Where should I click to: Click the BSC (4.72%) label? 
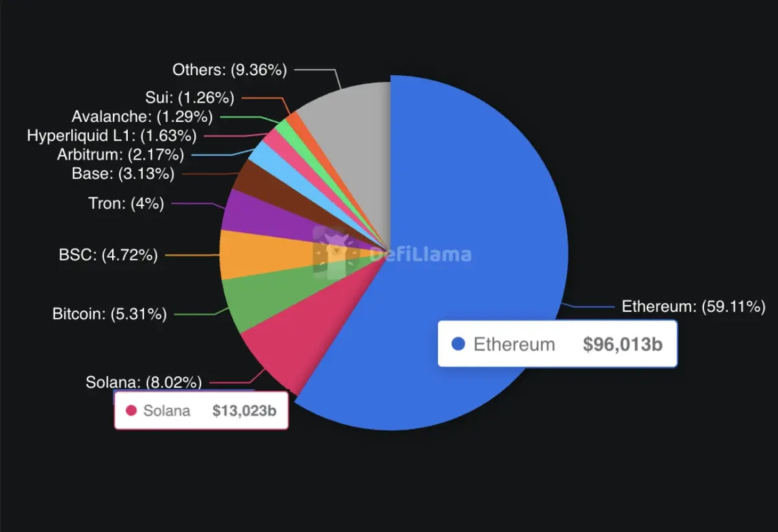108,255
